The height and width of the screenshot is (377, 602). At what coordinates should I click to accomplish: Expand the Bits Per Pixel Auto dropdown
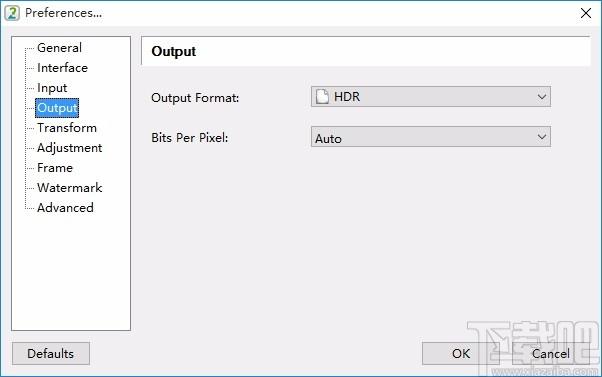(431, 137)
